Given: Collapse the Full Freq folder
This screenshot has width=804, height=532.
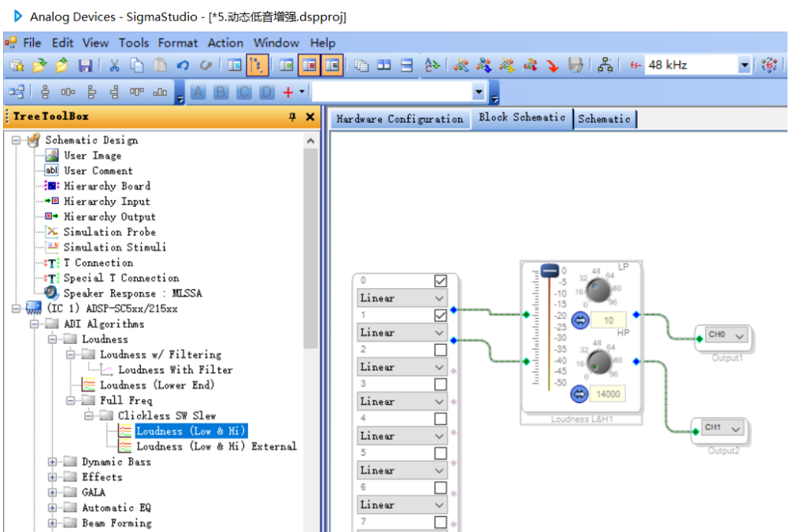Looking at the screenshot, I should click(x=71, y=401).
